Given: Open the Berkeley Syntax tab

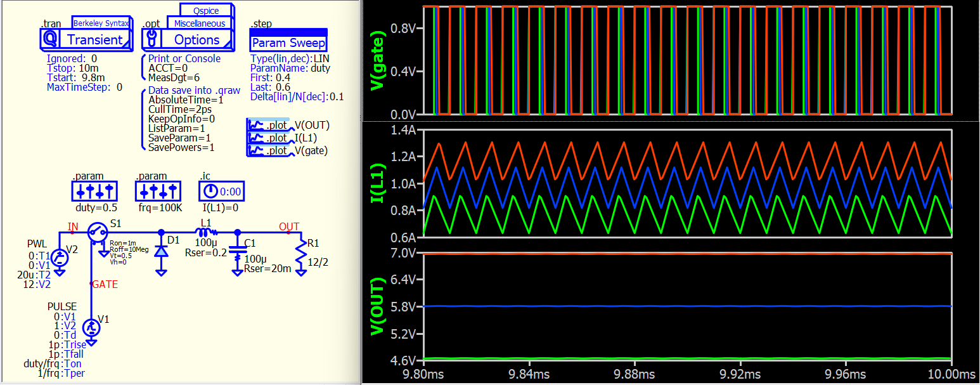Looking at the screenshot, I should (x=101, y=23).
